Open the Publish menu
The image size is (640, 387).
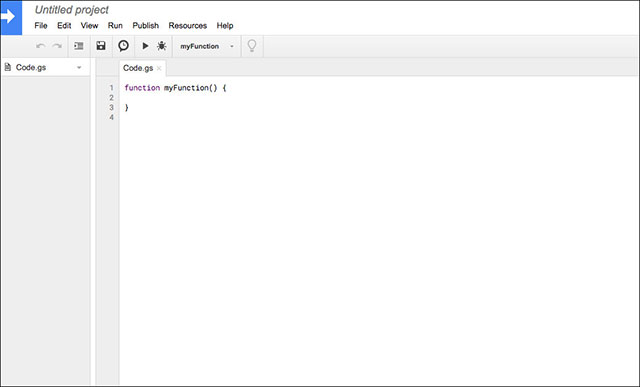[146, 25]
